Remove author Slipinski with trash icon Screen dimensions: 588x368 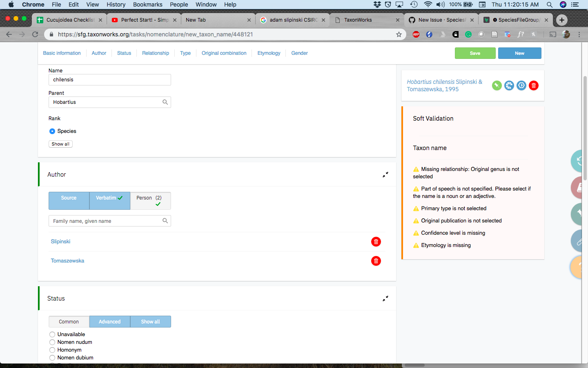tap(376, 242)
